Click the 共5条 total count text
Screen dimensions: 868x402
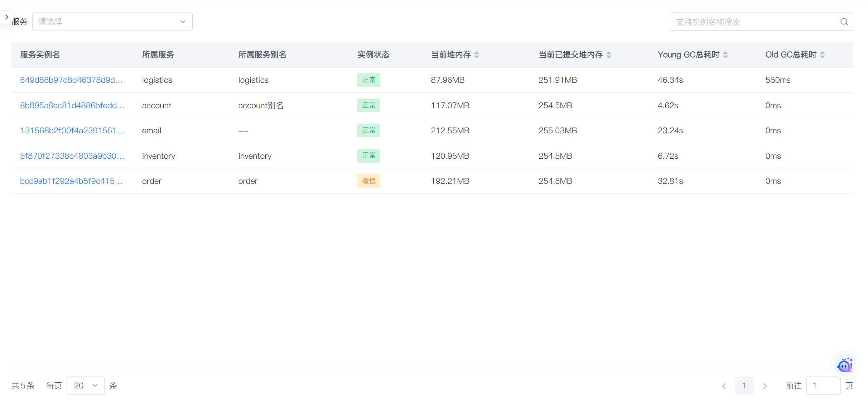(23, 386)
